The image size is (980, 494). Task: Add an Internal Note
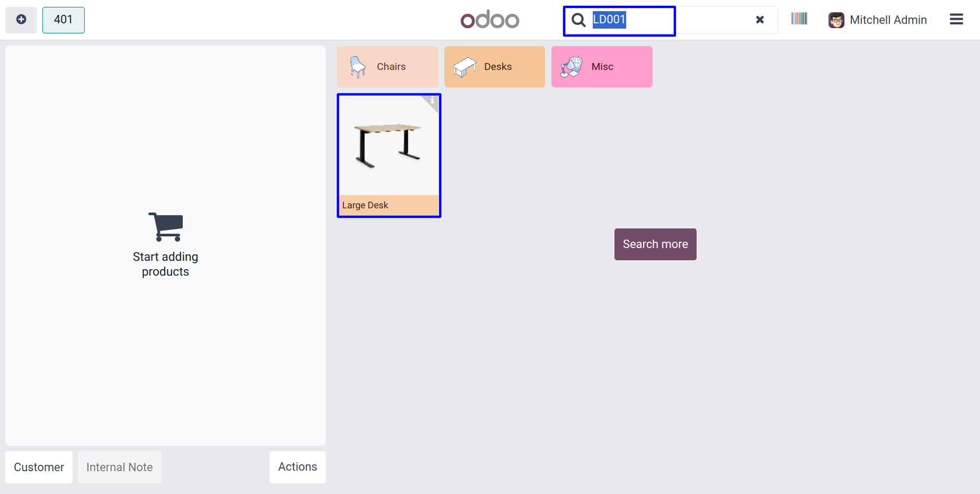(x=119, y=467)
